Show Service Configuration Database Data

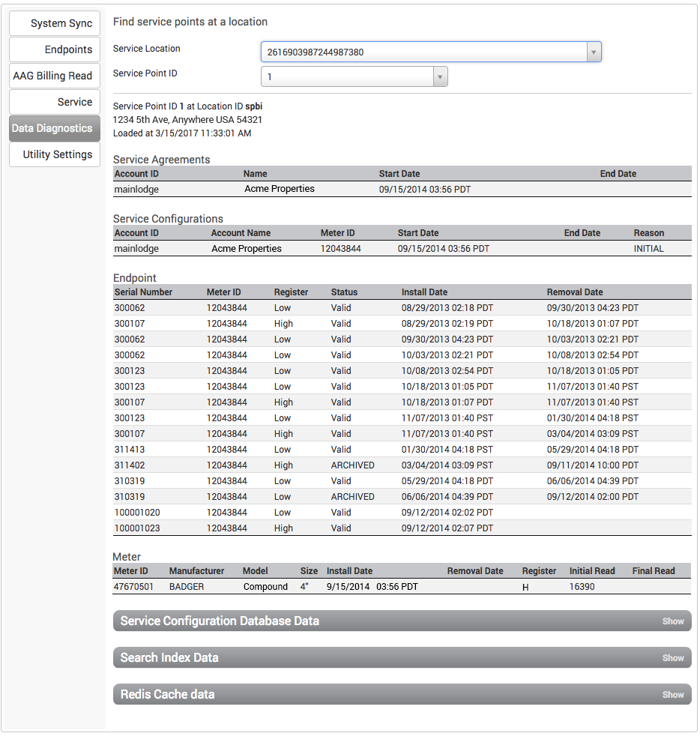coord(672,621)
